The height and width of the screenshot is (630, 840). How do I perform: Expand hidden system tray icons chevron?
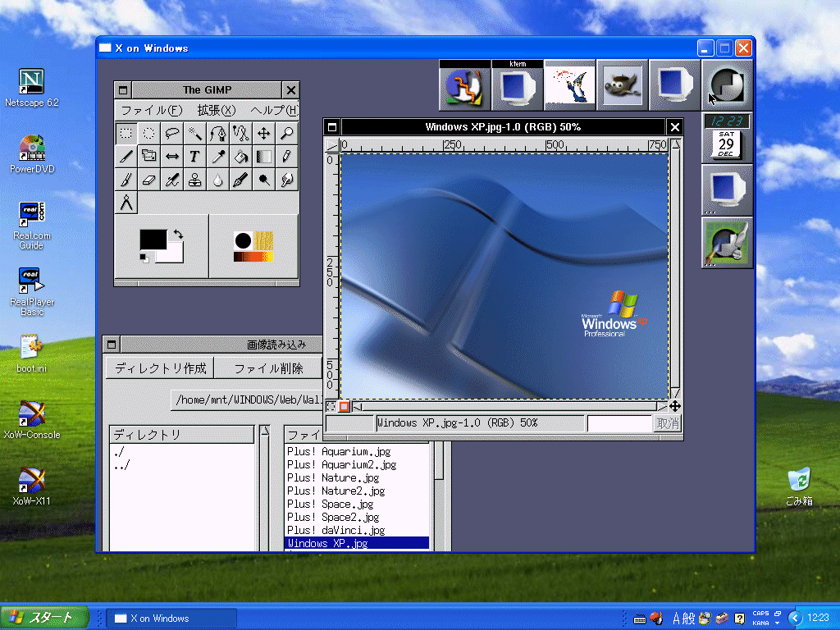click(x=795, y=619)
